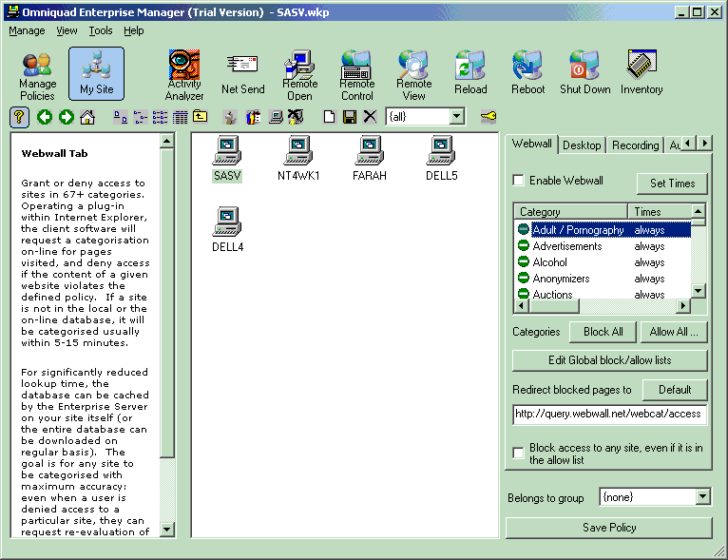Click the Block All button
Viewport: 728px width, 560px height.
pos(603,332)
